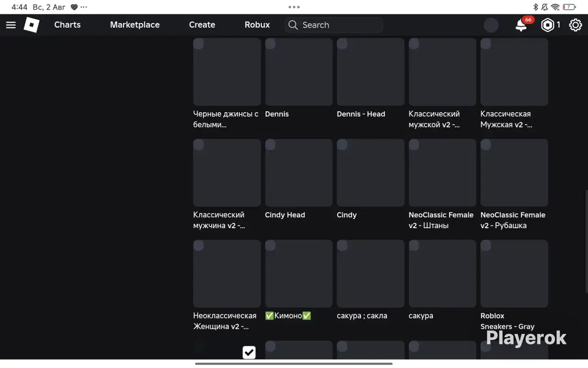Open thumbnail above Классическая Мужская v2
The image size is (588, 368).
click(514, 72)
